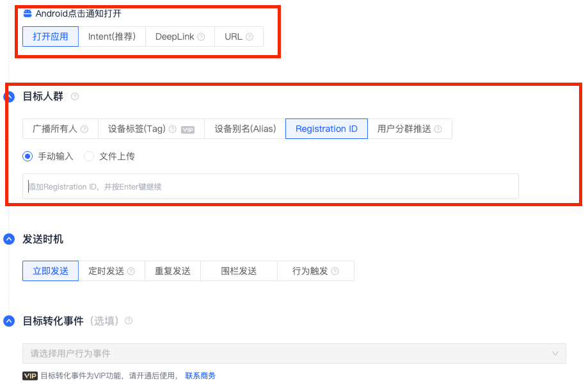Image resolution: width=588 pixels, height=390 pixels.
Task: Select the 设备别名(Alias) tab
Action: coord(245,129)
